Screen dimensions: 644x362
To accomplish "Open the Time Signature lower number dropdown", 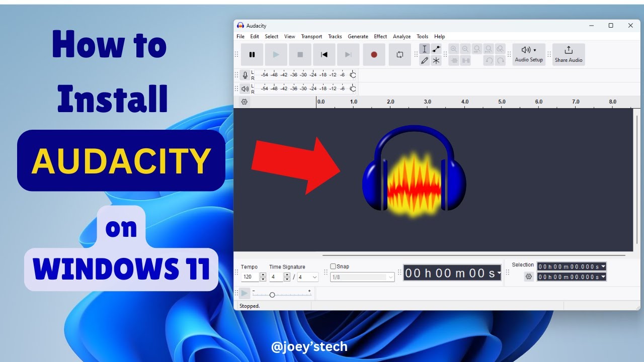I will coord(308,277).
